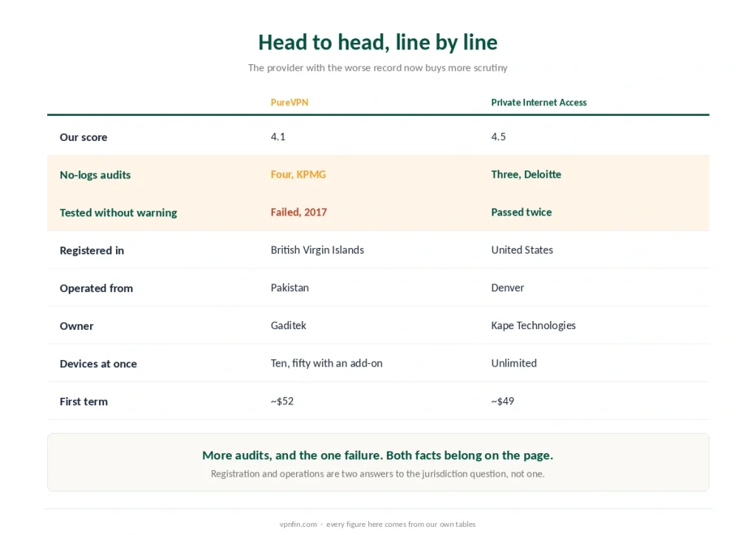Click 'every figure here comes from our own tables'
This screenshot has width=756, height=535.
coord(401,525)
